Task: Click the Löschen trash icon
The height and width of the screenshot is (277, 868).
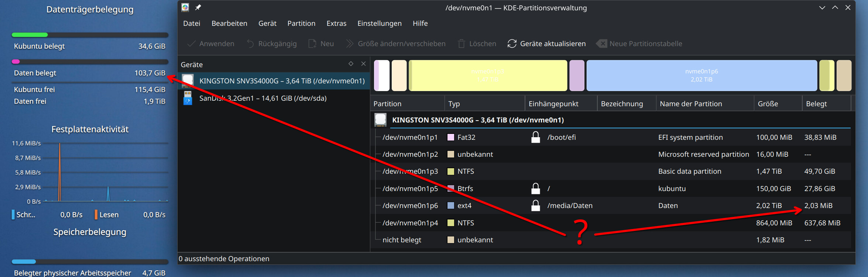Action: click(461, 44)
